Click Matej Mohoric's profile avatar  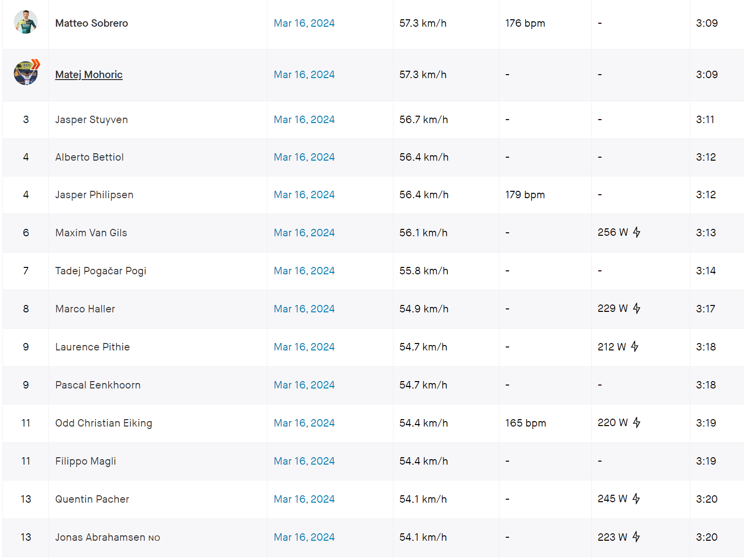click(26, 74)
